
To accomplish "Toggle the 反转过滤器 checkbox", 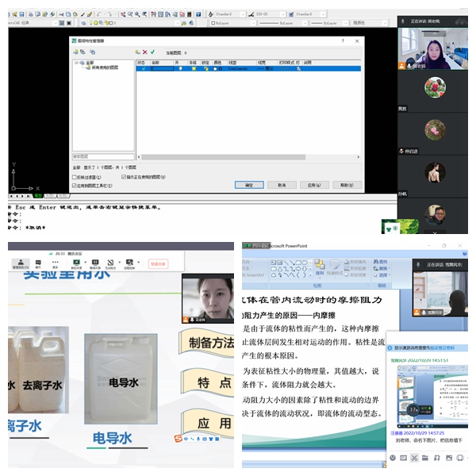I will tap(75, 176).
